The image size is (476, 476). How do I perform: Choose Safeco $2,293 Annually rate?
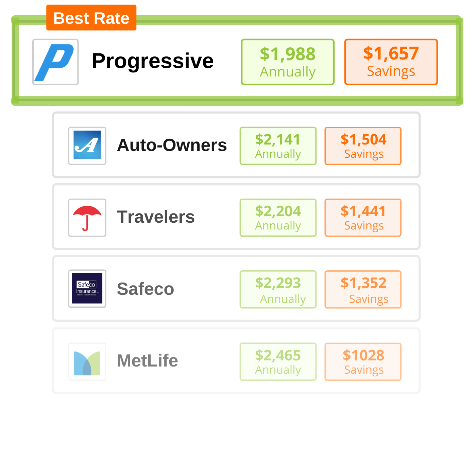click(x=278, y=289)
